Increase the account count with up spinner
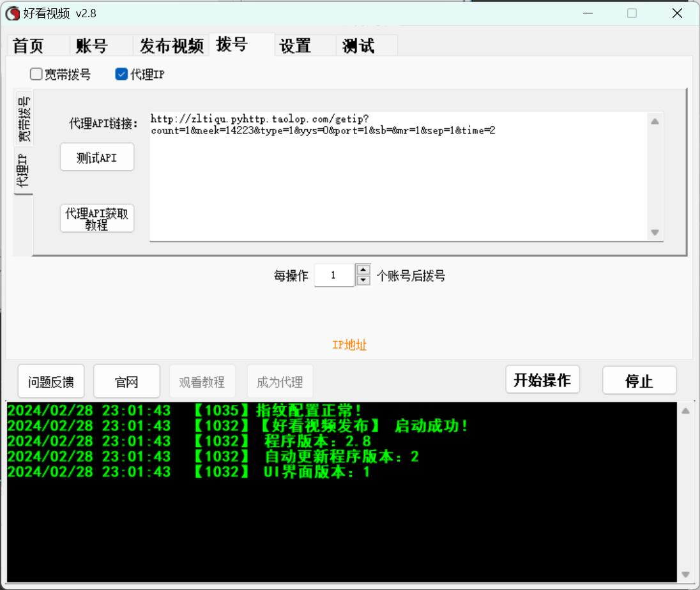The height and width of the screenshot is (590, 700). pos(363,270)
